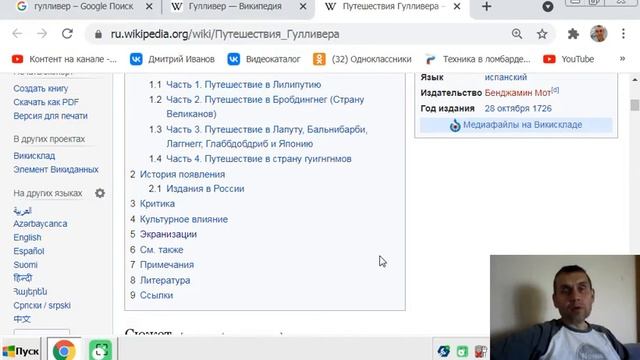The image size is (640, 360).
Task: Open the Chrome profile avatar
Action: (598, 34)
